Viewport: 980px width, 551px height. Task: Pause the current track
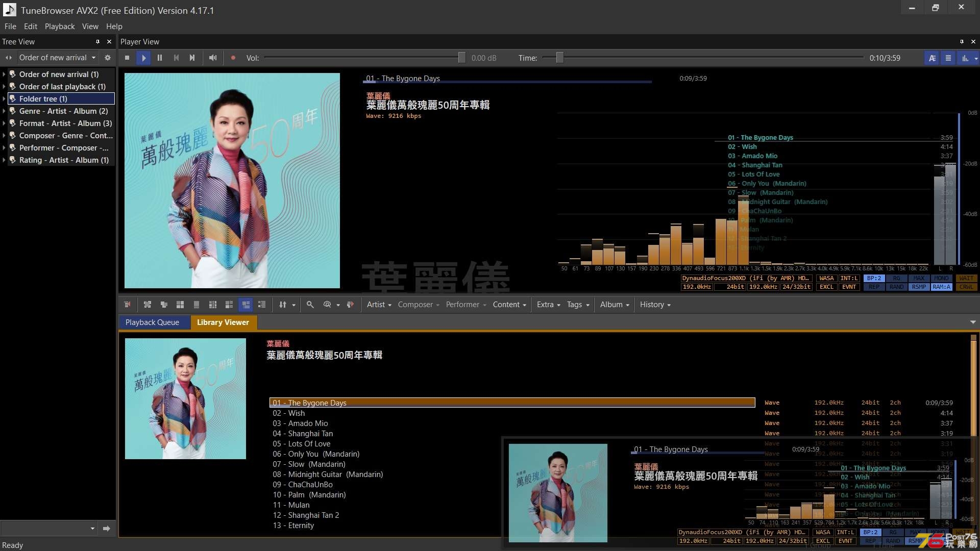(x=160, y=58)
